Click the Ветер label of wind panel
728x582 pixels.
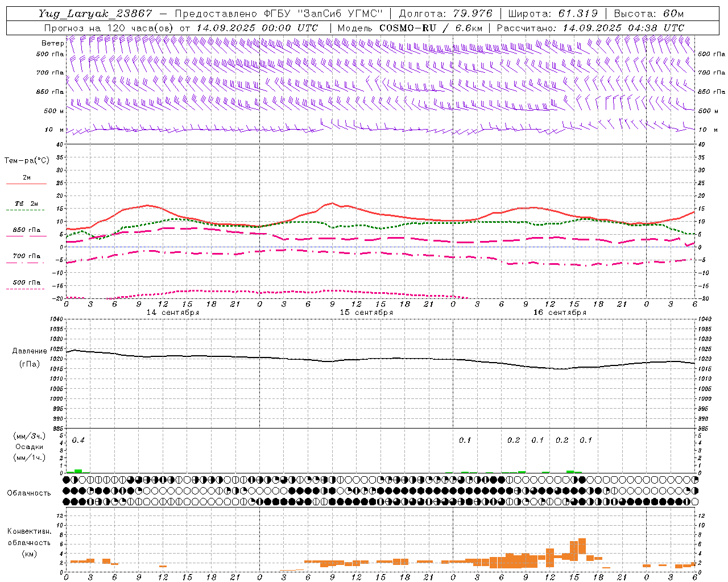(52, 43)
